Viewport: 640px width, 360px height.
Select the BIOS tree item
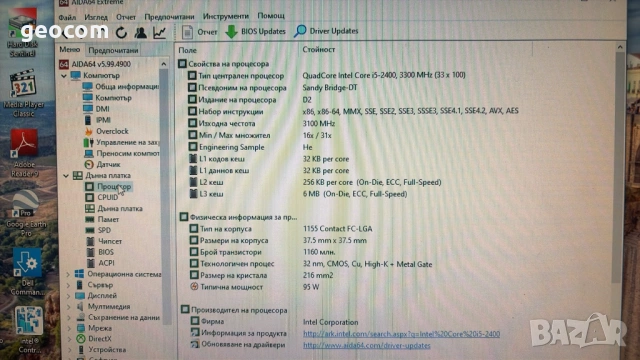pos(100,252)
